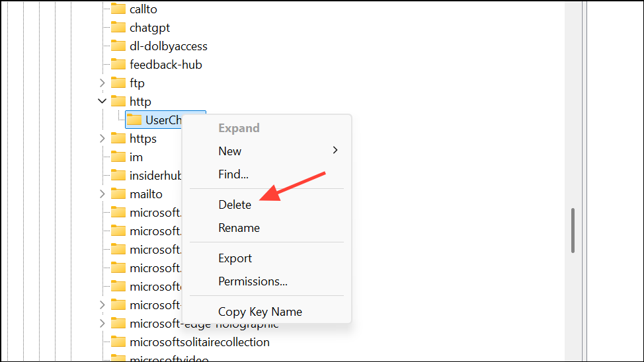Choose Delete from the context menu
This screenshot has height=362, width=644.
(x=235, y=205)
